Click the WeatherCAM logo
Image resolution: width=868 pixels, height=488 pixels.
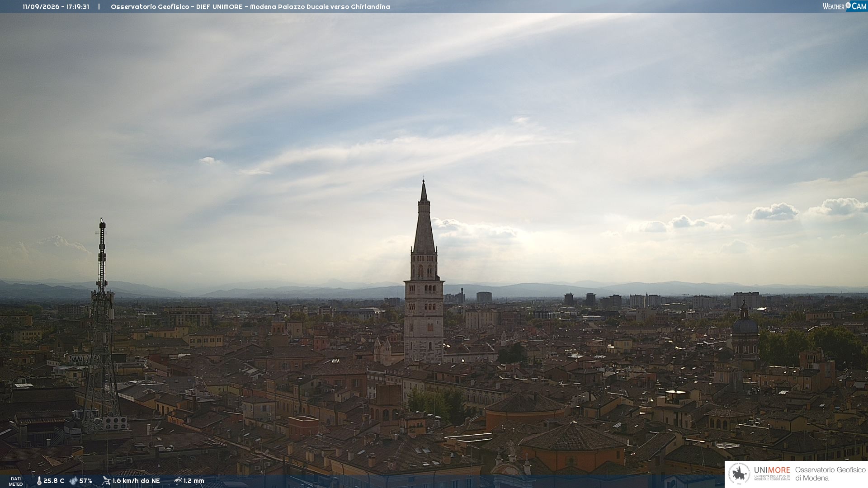point(844,6)
